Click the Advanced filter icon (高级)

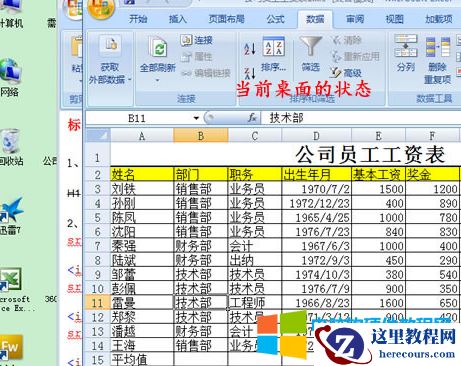[336, 72]
